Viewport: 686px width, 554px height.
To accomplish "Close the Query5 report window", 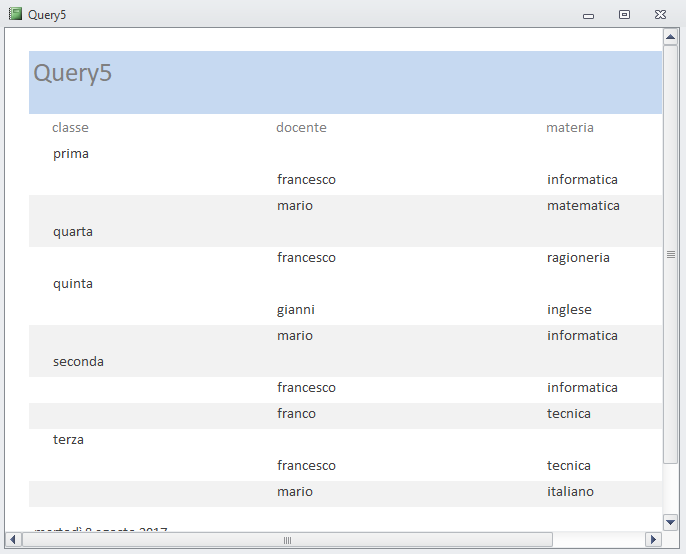I will 660,15.
